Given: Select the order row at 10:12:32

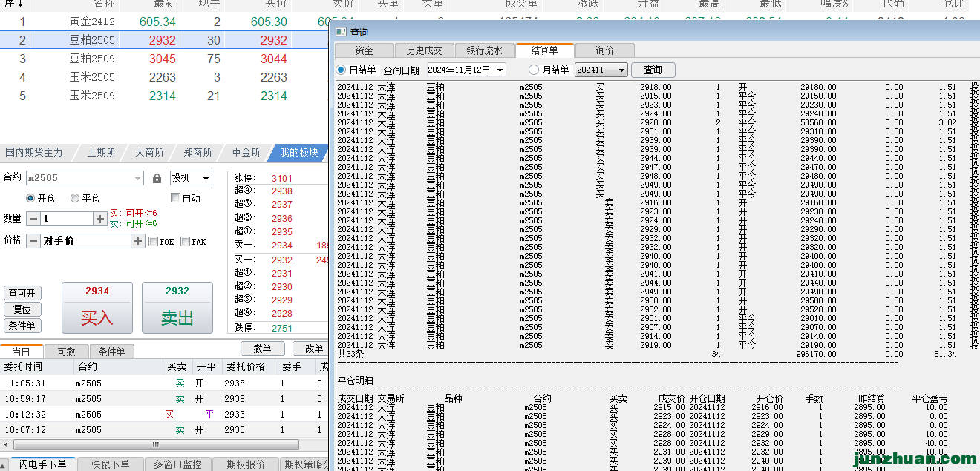Looking at the screenshot, I should [164, 415].
